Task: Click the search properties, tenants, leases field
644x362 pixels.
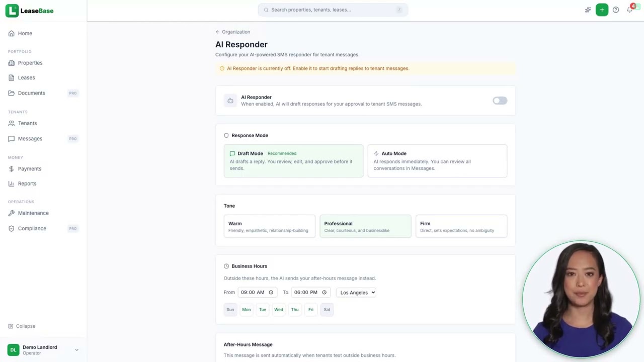Action: pos(333,10)
